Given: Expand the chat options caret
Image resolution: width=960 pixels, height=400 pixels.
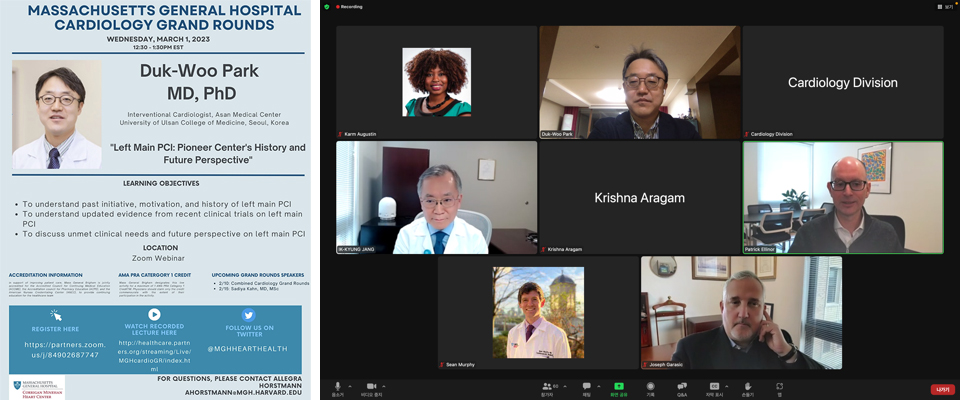Looking at the screenshot, I should coord(599,386).
